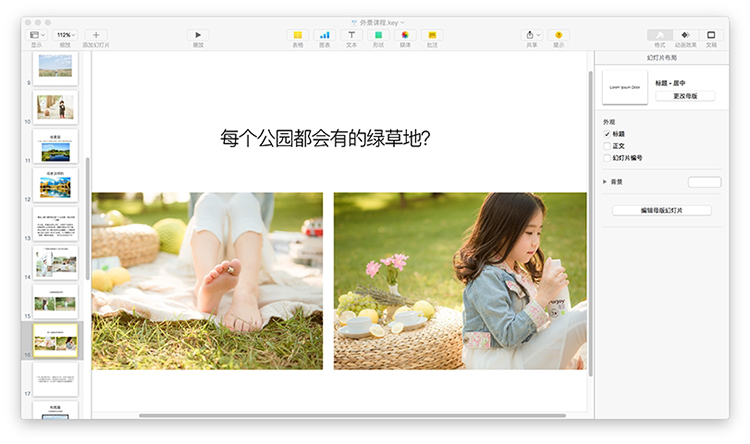Image resolution: width=750 pixels, height=444 pixels.
Task: Click the 编辑母版幻灯片 edit master button
Action: pyautogui.click(x=662, y=211)
